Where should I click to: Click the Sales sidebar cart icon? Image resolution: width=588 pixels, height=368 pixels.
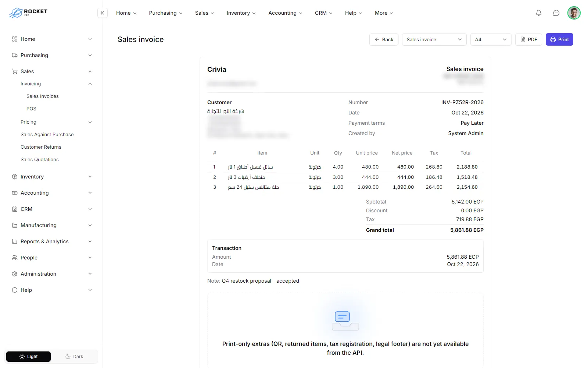pyautogui.click(x=15, y=71)
